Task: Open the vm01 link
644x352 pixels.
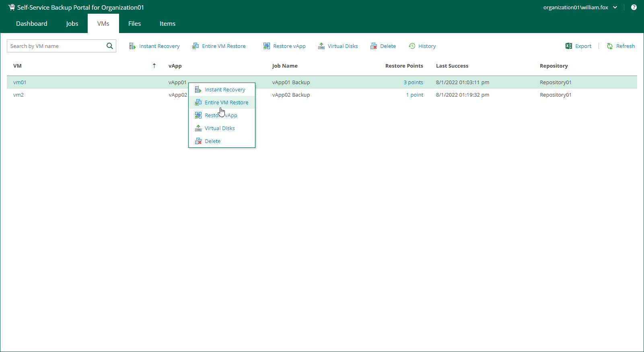Action: 20,82
